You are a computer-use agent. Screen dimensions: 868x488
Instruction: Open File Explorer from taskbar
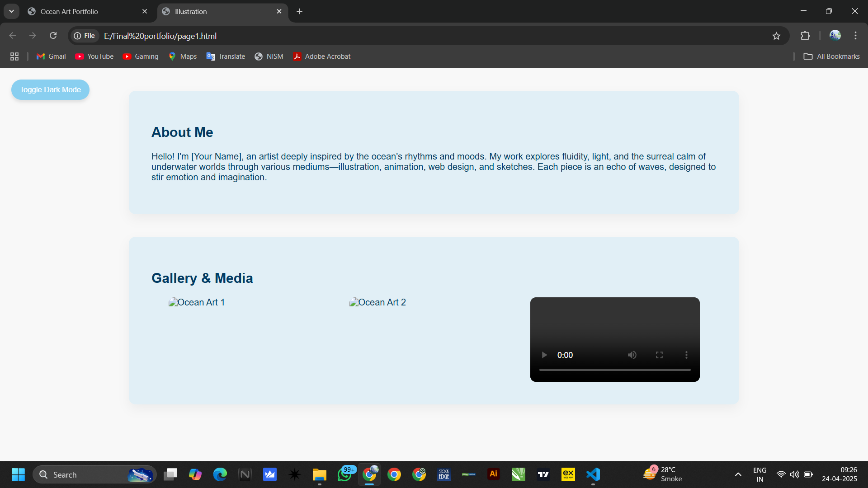pos(320,474)
